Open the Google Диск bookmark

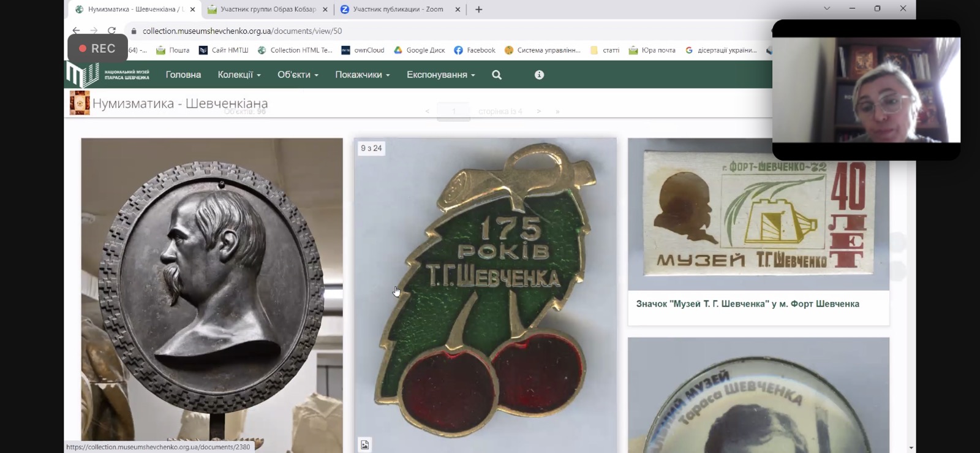(x=419, y=50)
